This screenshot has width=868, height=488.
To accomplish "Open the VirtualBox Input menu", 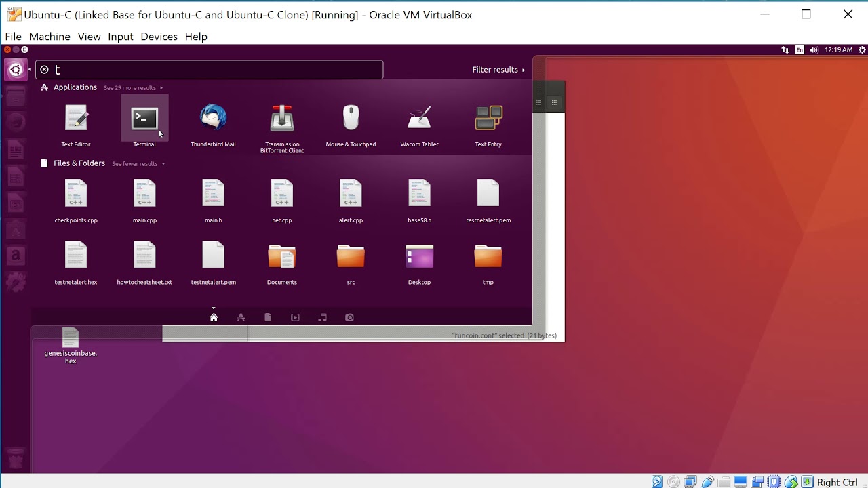I will click(121, 37).
